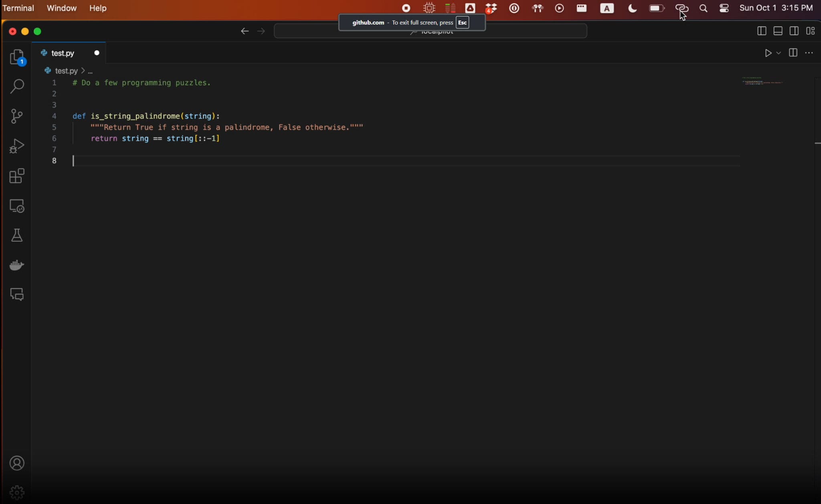Open the Remote Explorer view
This screenshot has height=504, width=821.
[x=17, y=206]
